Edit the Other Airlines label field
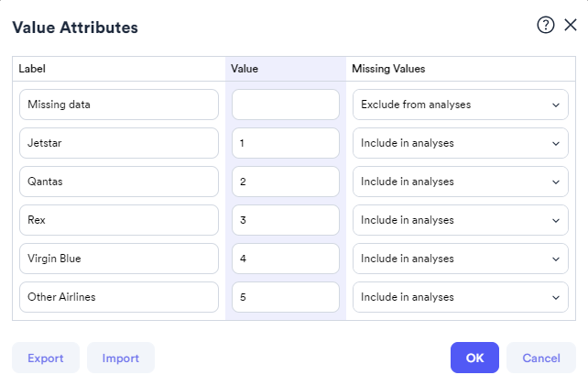This screenshot has height=386, width=588. 119,297
